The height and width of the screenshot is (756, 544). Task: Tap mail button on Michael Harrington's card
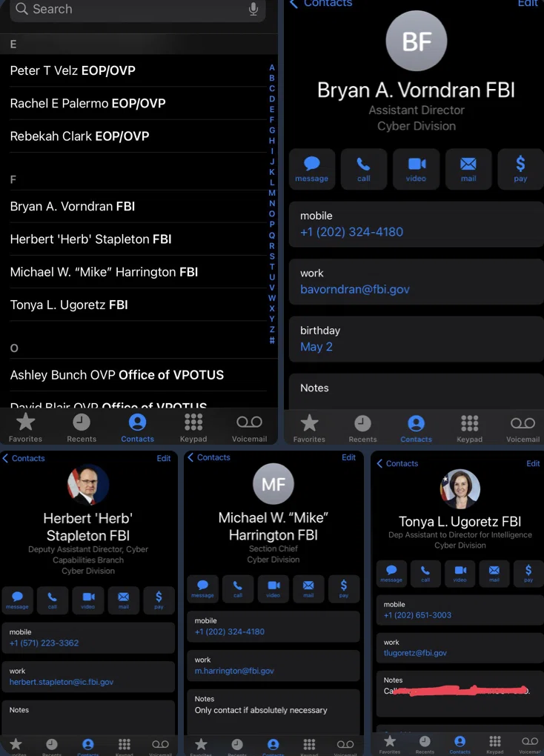[308, 588]
